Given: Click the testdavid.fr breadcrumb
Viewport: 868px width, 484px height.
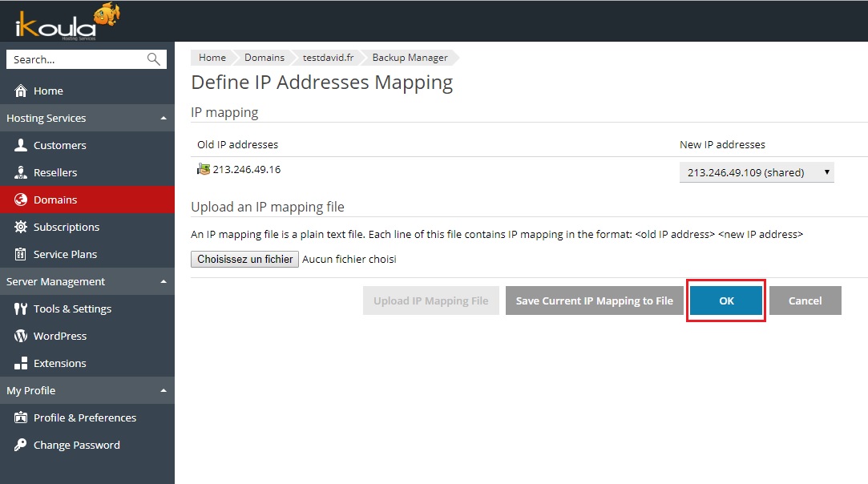Looking at the screenshot, I should point(328,58).
